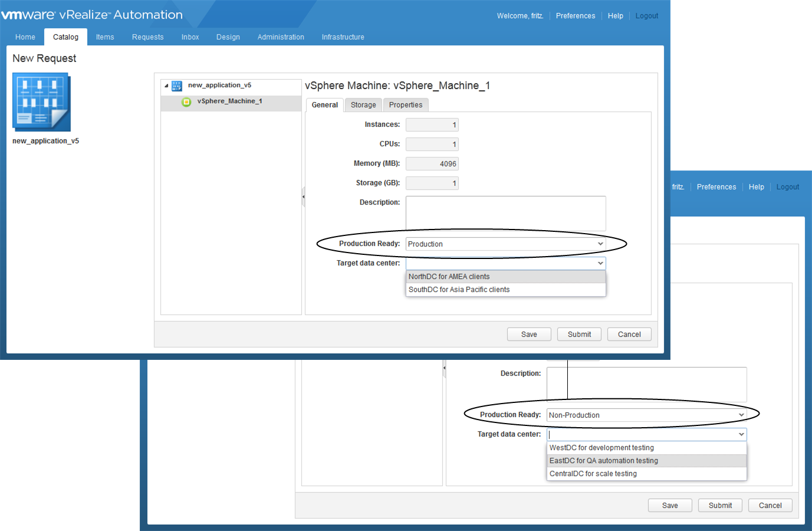The image size is (812, 531).
Task: Click Cancel in the front window
Action: click(x=629, y=335)
